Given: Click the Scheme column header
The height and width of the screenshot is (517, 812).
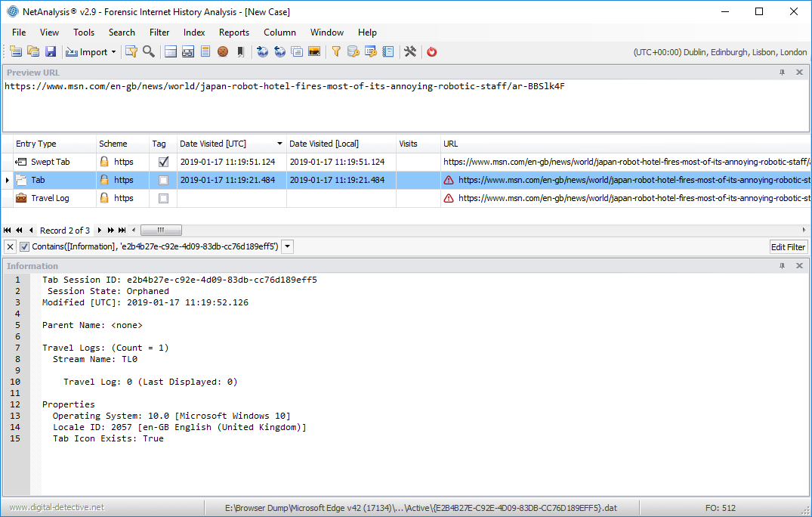Looking at the screenshot, I should click(x=122, y=144).
